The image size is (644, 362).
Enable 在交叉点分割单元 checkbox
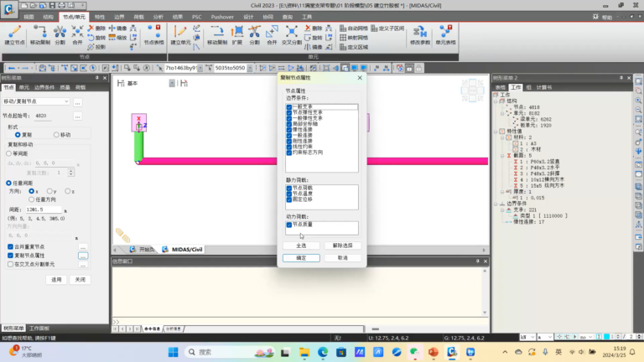(x=10, y=264)
